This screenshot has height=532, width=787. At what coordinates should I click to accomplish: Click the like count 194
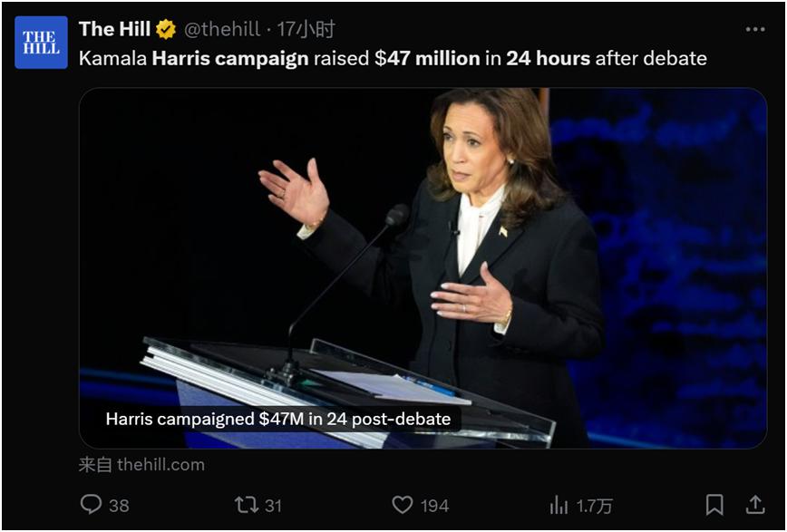click(x=433, y=506)
